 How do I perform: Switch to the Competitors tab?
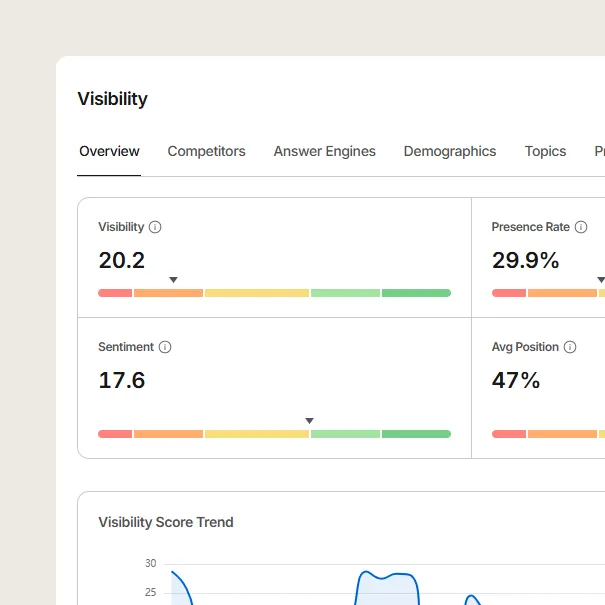point(206,151)
